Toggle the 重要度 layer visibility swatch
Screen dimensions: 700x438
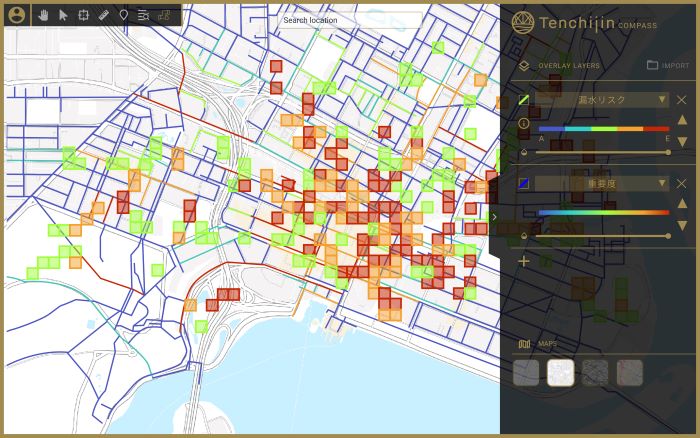coord(523,184)
